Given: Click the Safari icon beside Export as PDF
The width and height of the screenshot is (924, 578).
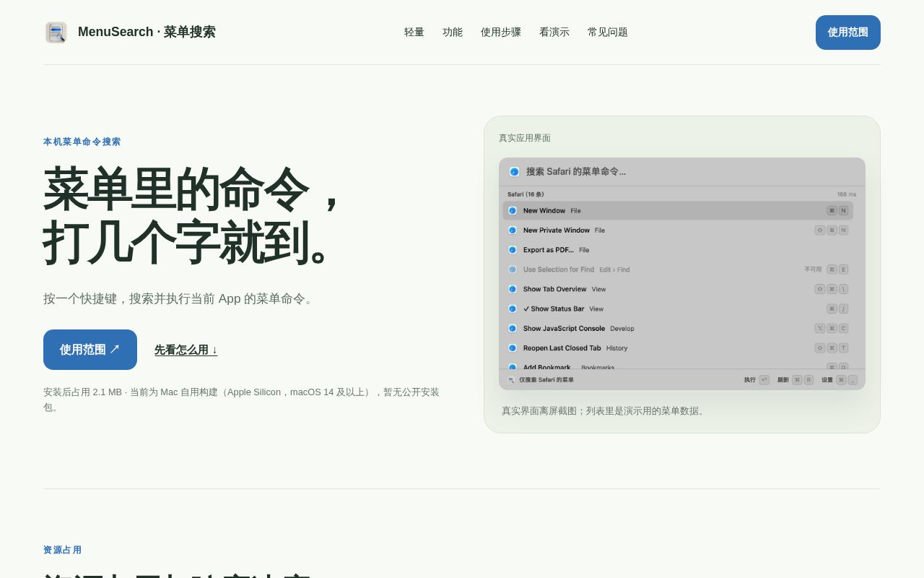Looking at the screenshot, I should [x=513, y=250].
